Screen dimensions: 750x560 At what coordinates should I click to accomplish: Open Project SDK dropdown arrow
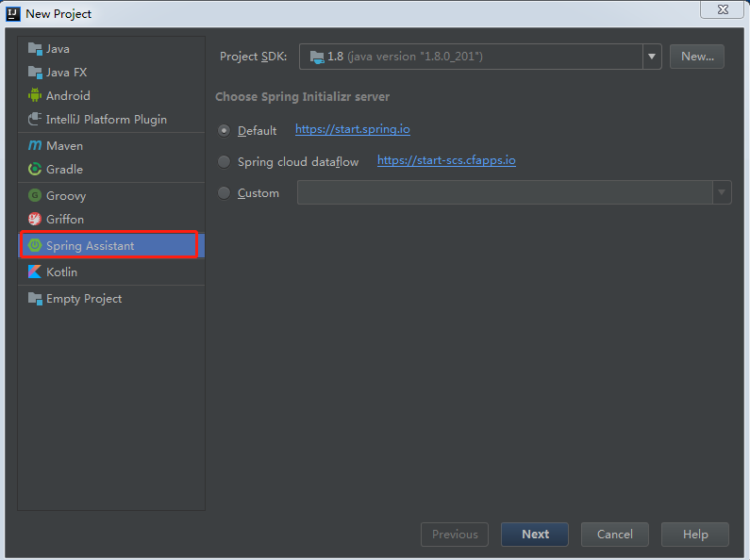(x=652, y=57)
